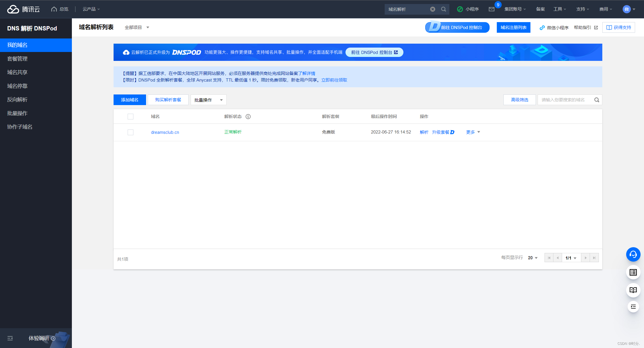Open the message mail icon with badge
This screenshot has width=644, height=348.
tap(492, 9)
